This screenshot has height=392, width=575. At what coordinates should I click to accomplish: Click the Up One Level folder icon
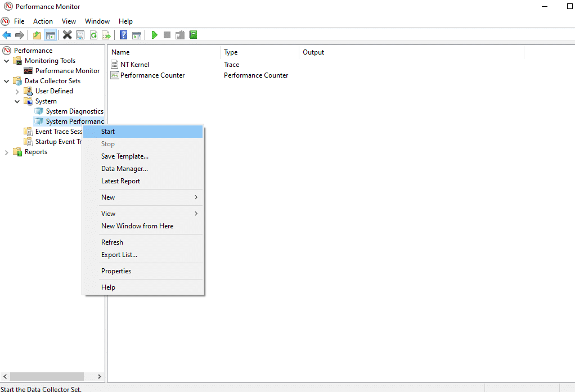tap(37, 35)
